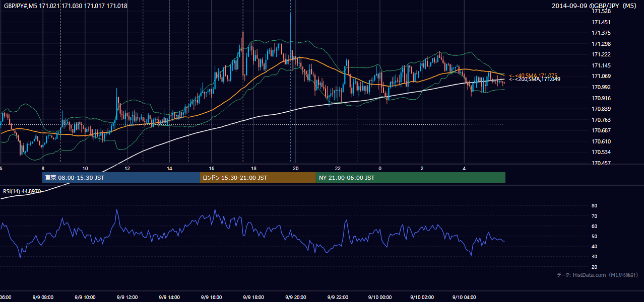Click hour 8 on the price chart time axis
This screenshot has height=302, width=644.
pos(43,169)
